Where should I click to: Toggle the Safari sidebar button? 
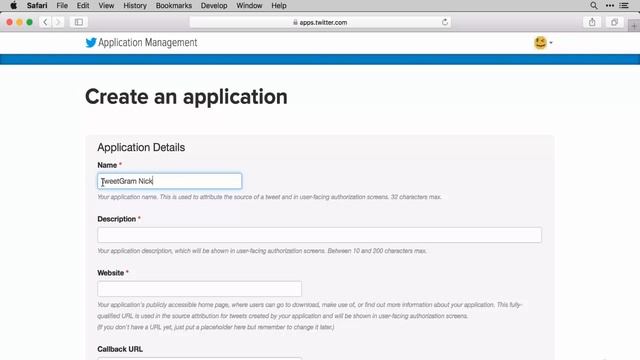pyautogui.click(x=79, y=22)
